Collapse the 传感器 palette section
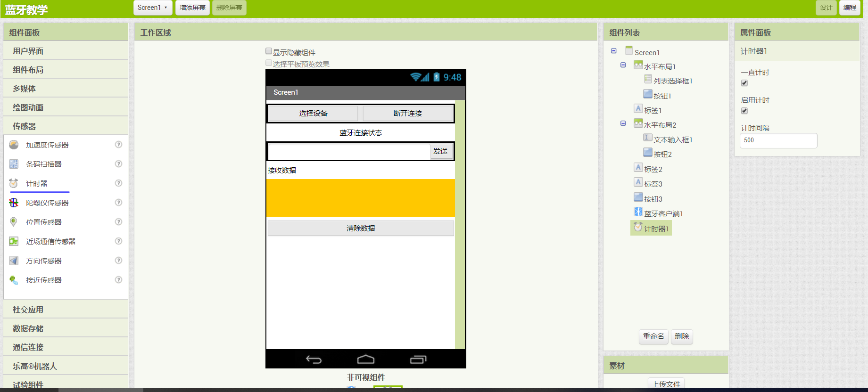Viewport: 868px width, 392px height. tap(66, 126)
